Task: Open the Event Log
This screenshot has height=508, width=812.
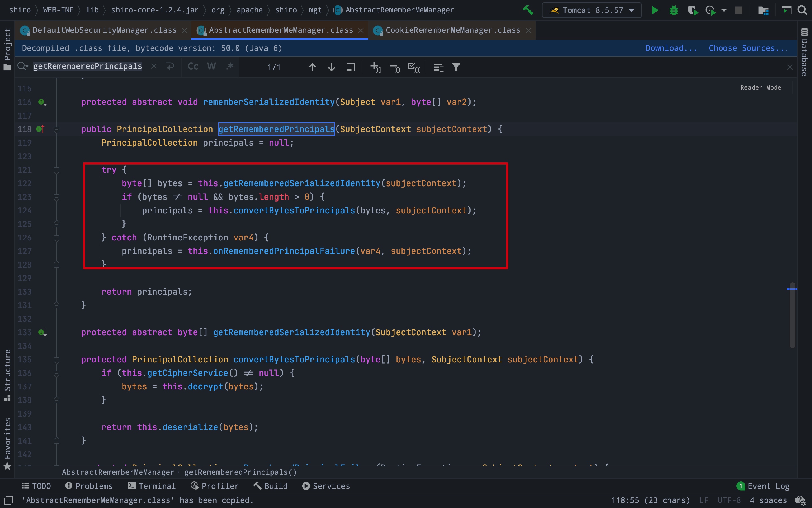Action: 763,486
